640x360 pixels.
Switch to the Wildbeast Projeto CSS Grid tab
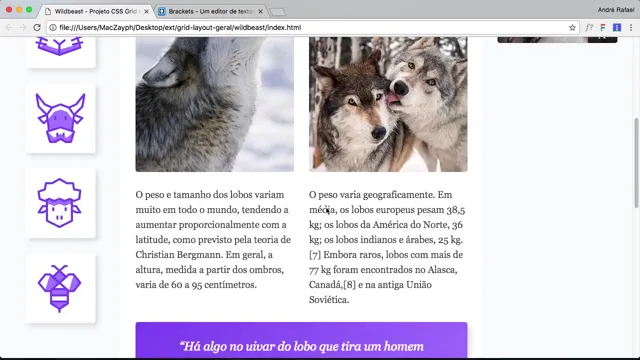coord(96,11)
